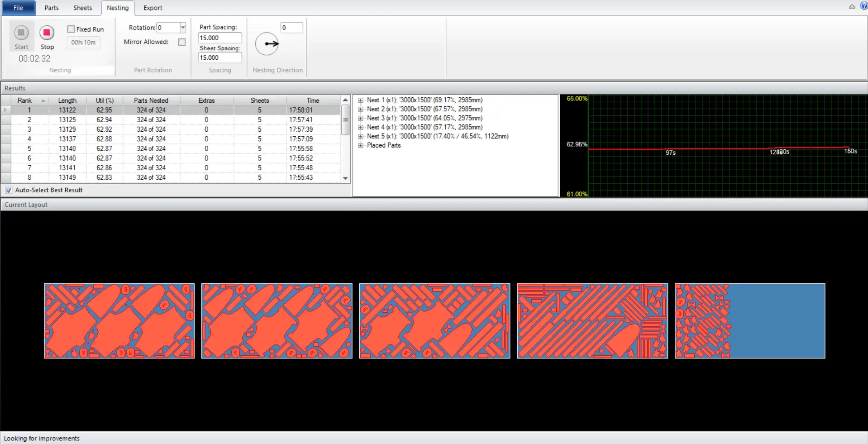This screenshot has width=868, height=444.
Task: Open the File menu
Action: point(19,8)
